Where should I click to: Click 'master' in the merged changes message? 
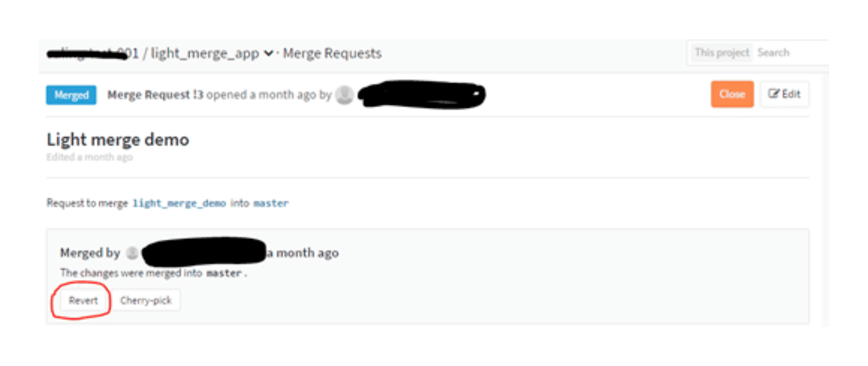coord(224,273)
